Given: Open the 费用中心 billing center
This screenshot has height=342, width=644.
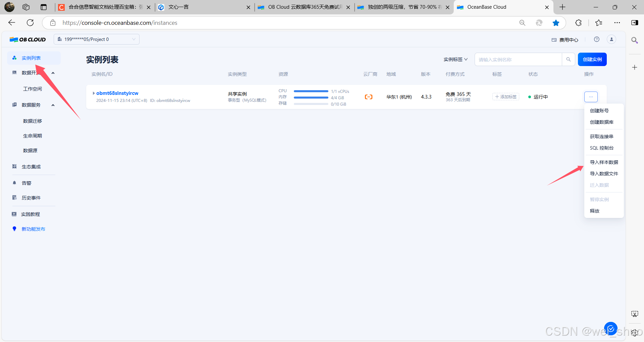Looking at the screenshot, I should point(565,40).
